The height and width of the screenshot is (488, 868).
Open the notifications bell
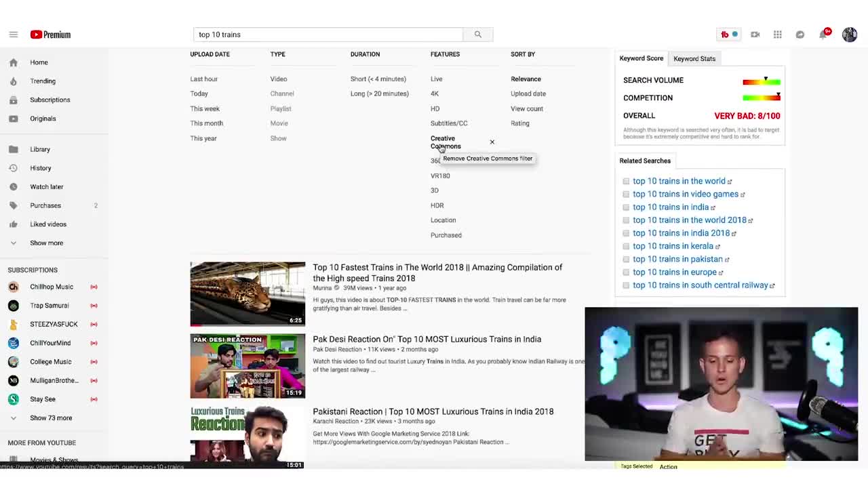click(x=824, y=34)
